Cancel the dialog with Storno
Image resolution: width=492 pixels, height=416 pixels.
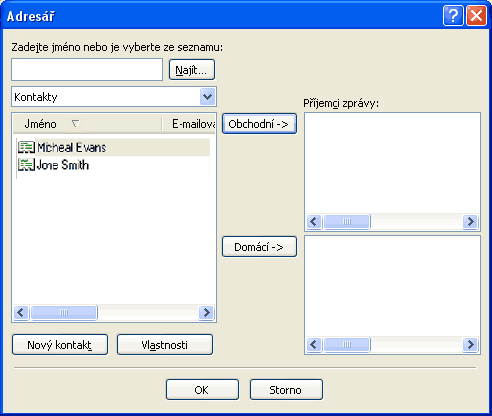286,390
